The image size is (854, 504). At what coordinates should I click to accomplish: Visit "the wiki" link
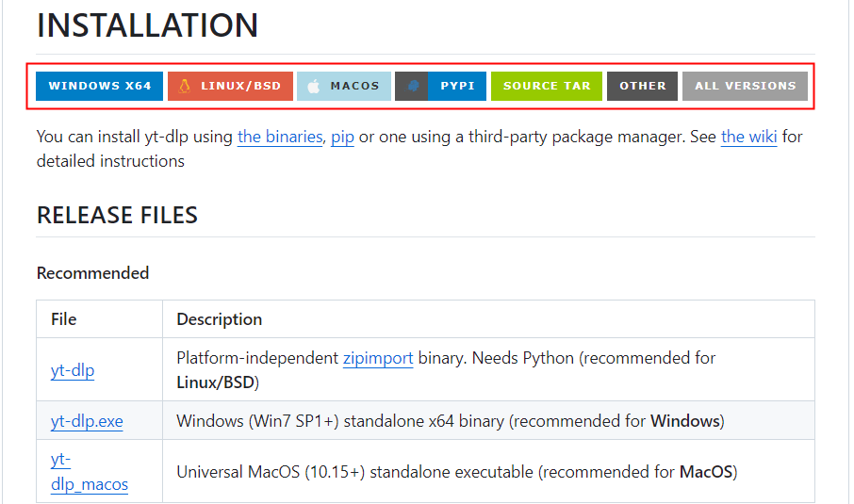tap(749, 137)
